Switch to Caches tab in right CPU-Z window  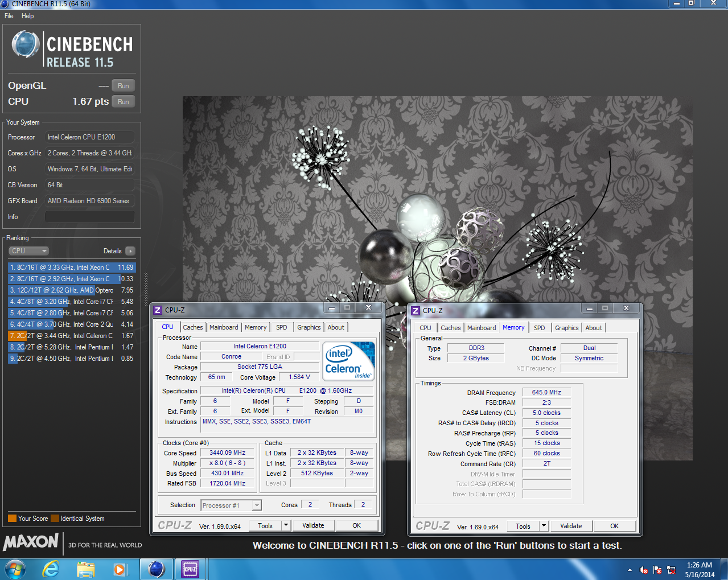pyautogui.click(x=451, y=328)
